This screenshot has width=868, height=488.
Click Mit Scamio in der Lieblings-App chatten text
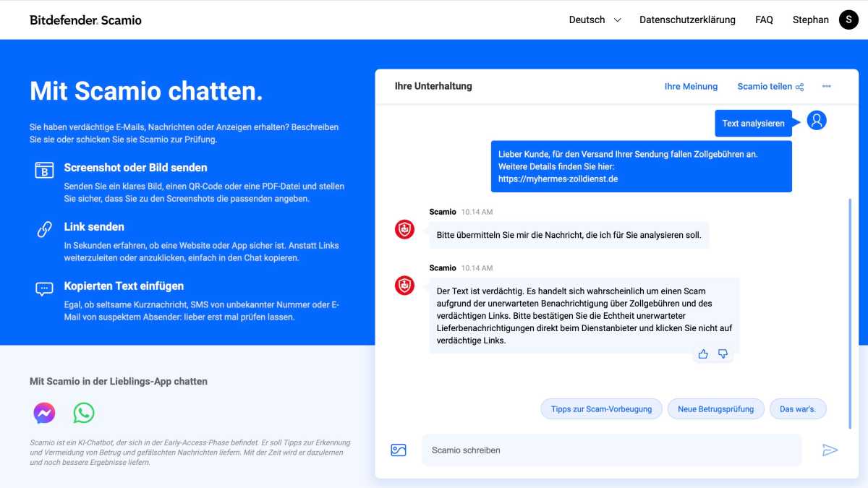click(119, 381)
